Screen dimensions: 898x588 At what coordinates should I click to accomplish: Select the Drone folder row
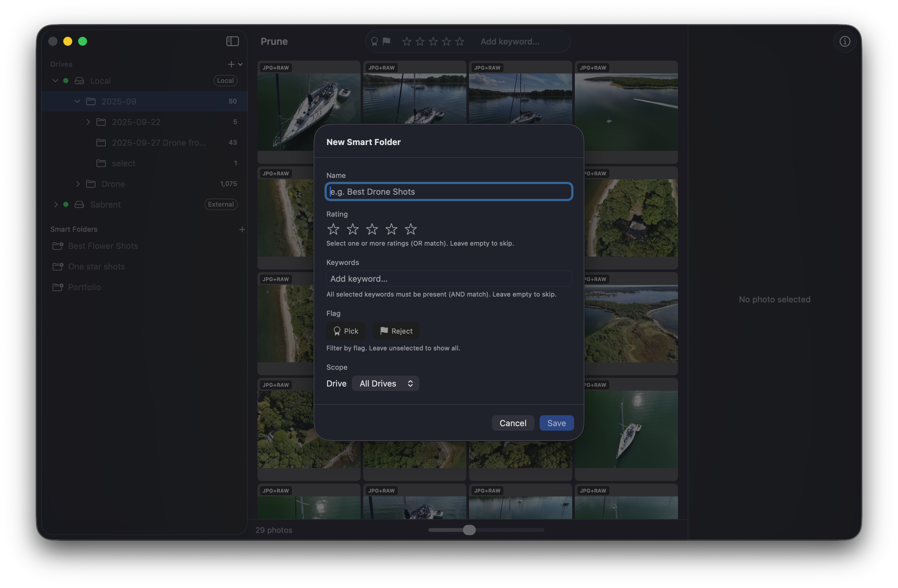tap(144, 184)
